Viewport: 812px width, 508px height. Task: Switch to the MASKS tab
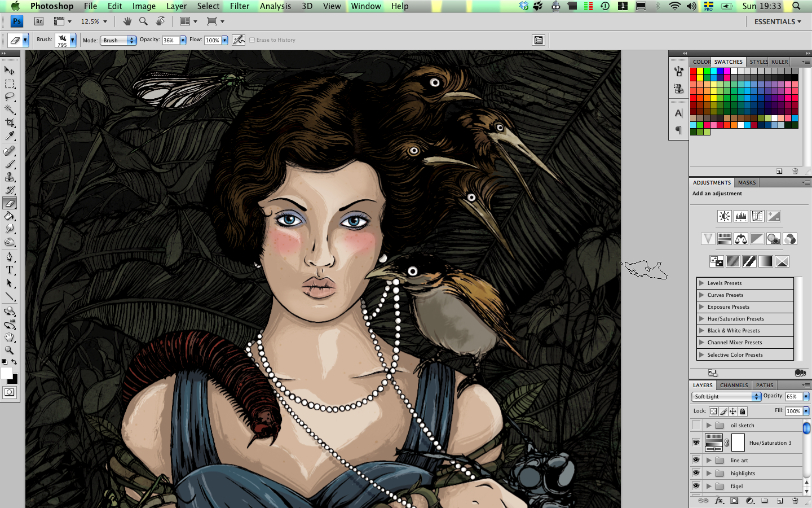747,182
